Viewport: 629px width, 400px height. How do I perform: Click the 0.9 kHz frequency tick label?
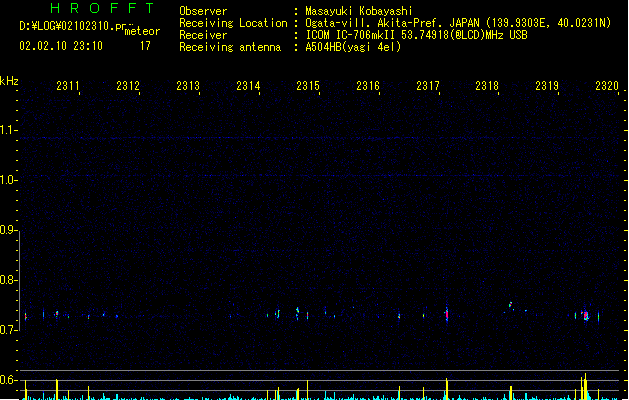[x=8, y=230]
